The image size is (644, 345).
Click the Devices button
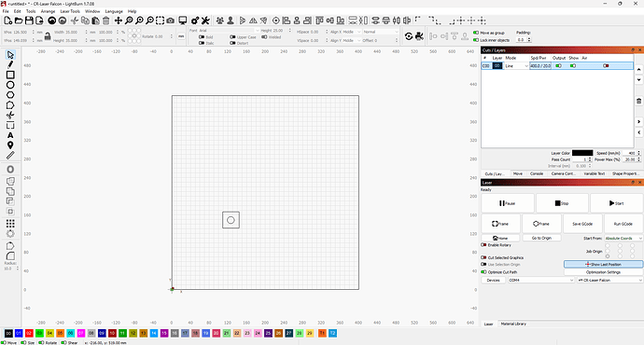(x=494, y=280)
